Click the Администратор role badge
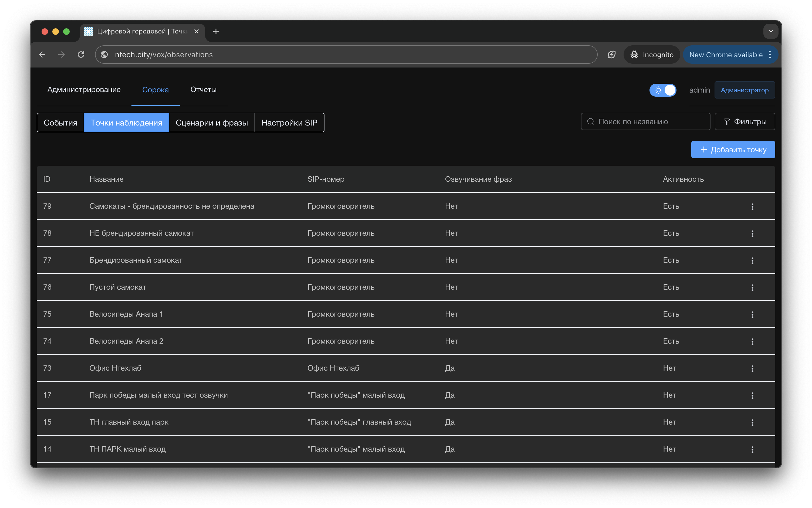The height and width of the screenshot is (508, 812). coord(744,90)
